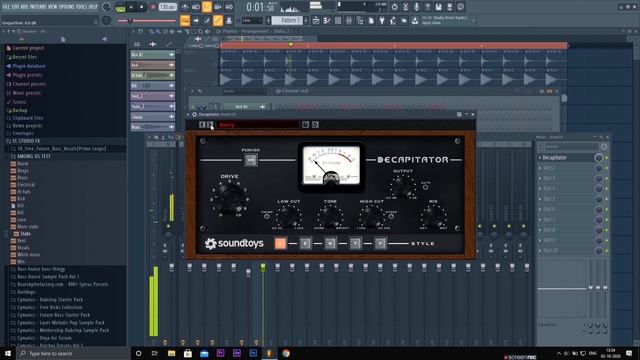Select next preset arrow in Decapitator
The width and height of the screenshot is (640, 360).
click(x=210, y=124)
